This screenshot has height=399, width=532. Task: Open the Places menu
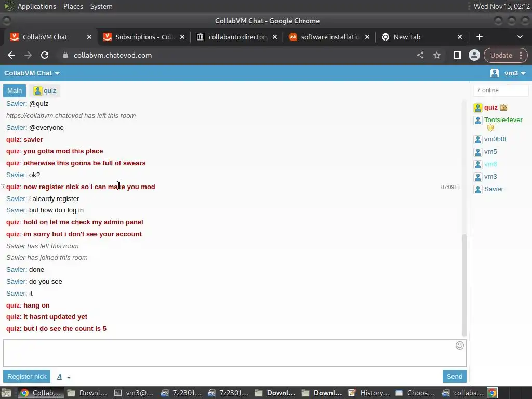(x=73, y=6)
